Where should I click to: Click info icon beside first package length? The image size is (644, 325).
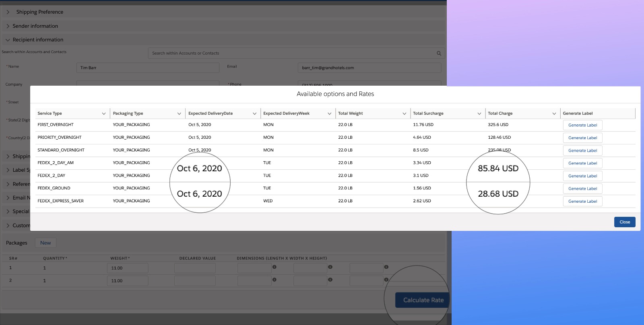coord(275,267)
